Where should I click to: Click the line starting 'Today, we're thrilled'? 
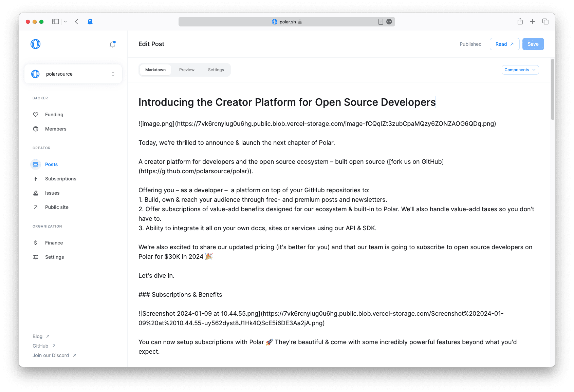(237, 143)
